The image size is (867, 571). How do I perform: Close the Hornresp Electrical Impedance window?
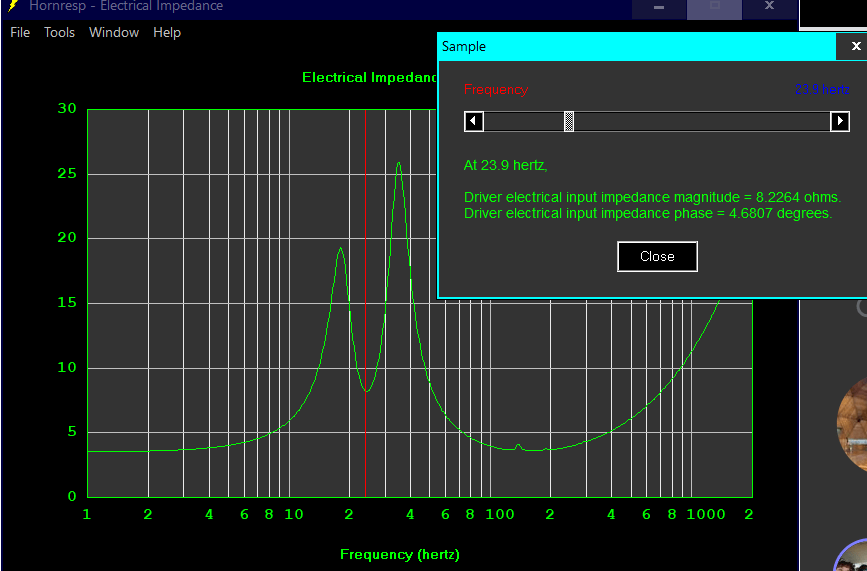769,7
